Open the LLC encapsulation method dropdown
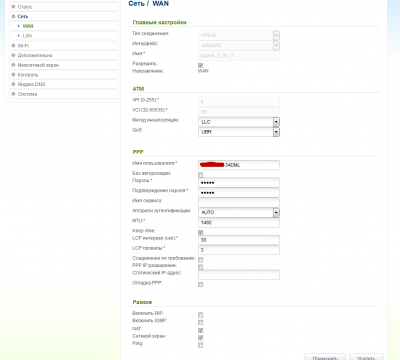 click(x=239, y=122)
